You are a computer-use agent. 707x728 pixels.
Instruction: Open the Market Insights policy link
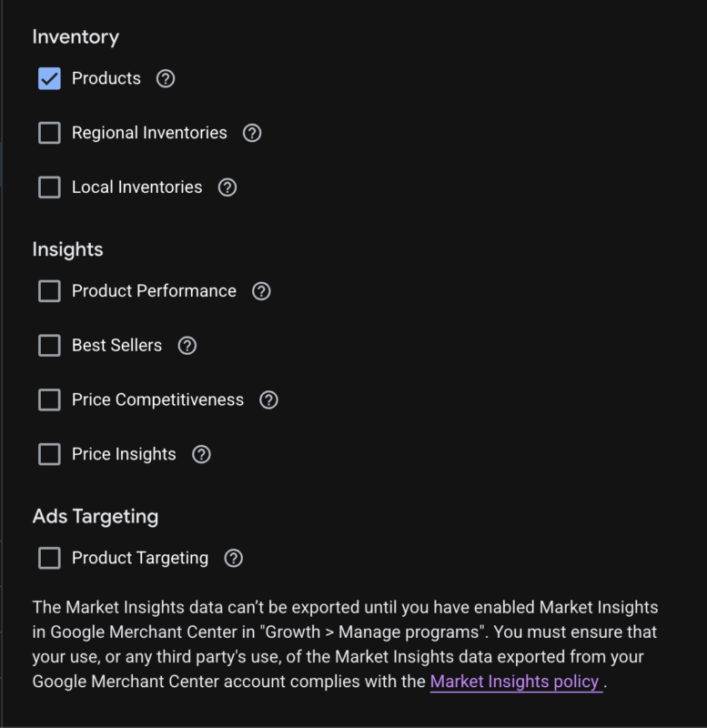click(x=515, y=682)
